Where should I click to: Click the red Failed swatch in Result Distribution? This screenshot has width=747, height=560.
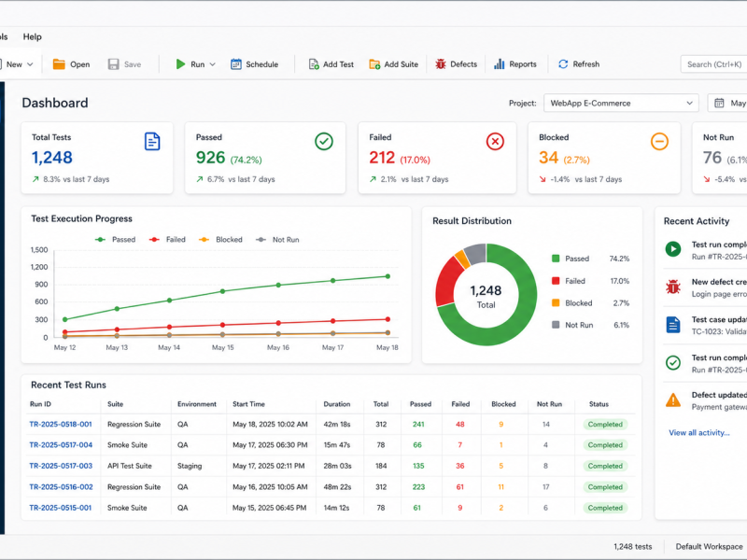tap(556, 281)
